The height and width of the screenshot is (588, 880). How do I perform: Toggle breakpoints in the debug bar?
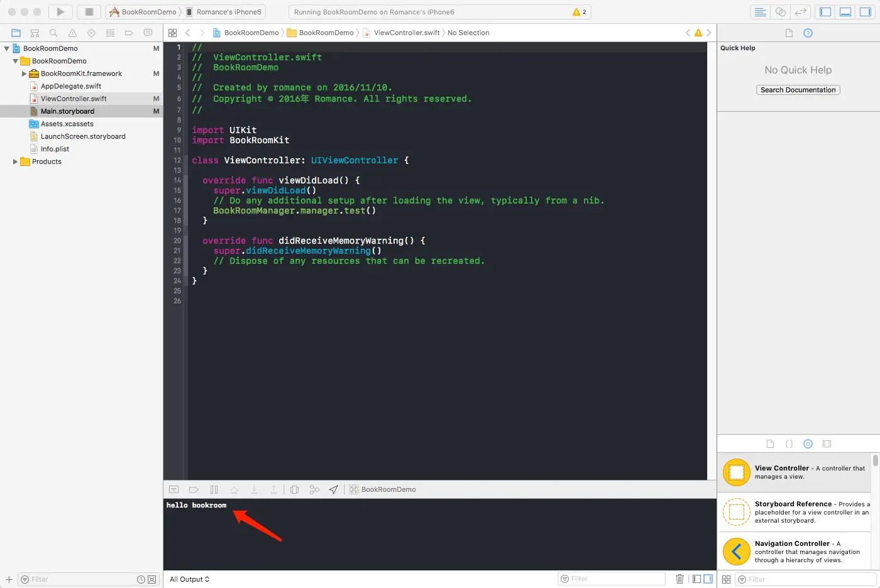[194, 489]
